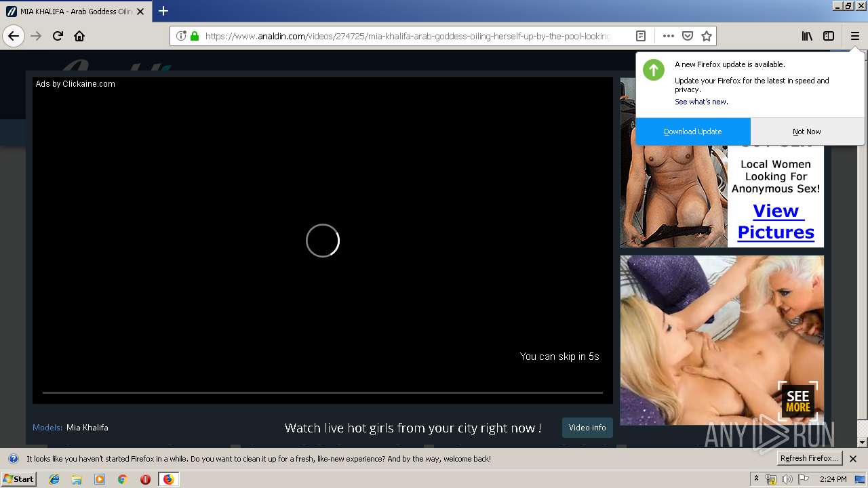Image resolution: width=868 pixels, height=488 pixels.
Task: Open the Mia Khalifa model link
Action: click(87, 428)
